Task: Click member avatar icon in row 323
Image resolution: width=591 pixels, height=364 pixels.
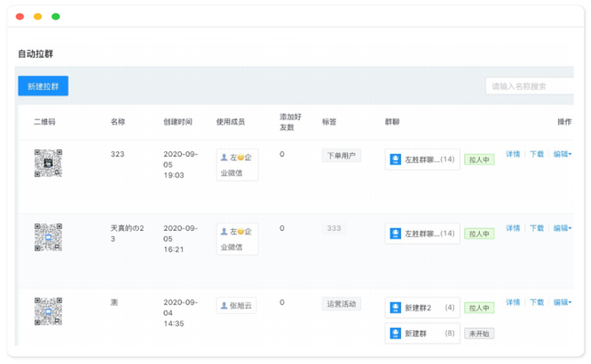Action: pos(224,157)
